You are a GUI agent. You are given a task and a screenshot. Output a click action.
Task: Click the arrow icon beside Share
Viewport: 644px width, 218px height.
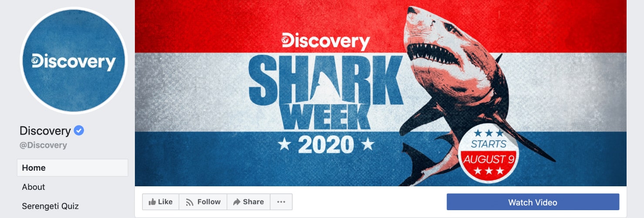point(237,202)
